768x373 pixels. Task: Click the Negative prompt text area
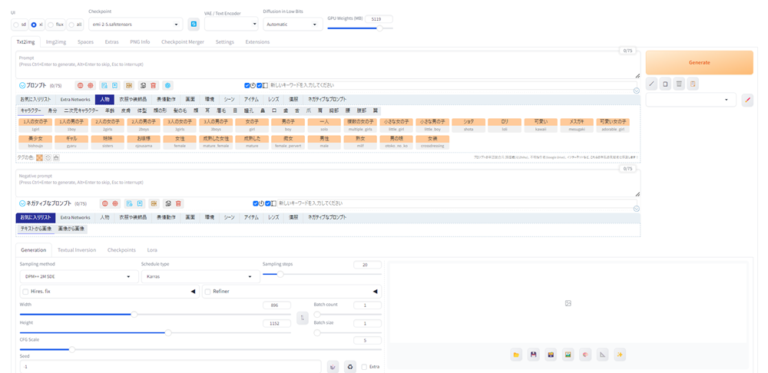328,184
